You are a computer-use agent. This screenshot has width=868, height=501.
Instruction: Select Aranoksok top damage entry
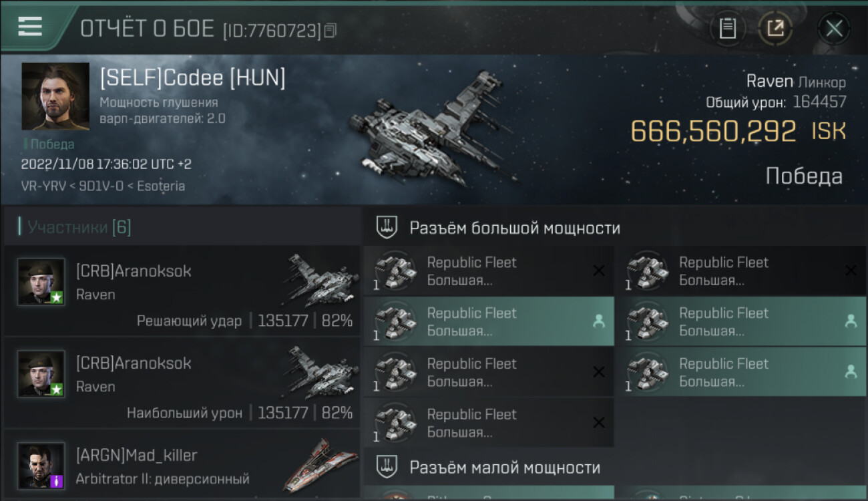[182, 383]
